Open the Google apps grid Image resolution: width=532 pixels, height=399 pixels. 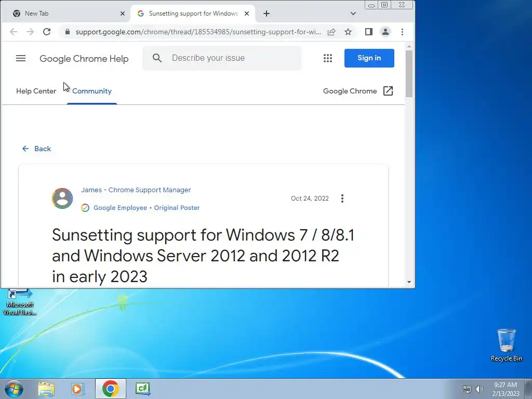[328, 58]
